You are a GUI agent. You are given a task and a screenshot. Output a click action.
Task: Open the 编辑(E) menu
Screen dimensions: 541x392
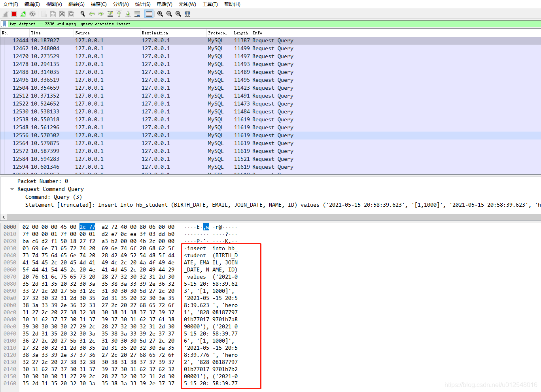pos(32,4)
